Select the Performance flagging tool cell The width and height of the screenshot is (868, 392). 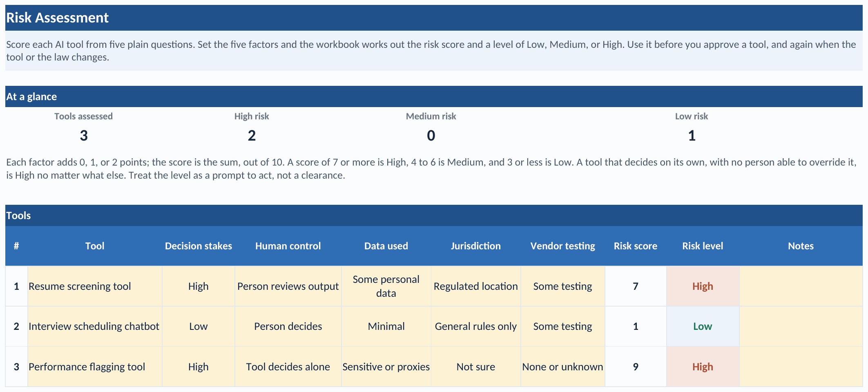click(x=95, y=367)
